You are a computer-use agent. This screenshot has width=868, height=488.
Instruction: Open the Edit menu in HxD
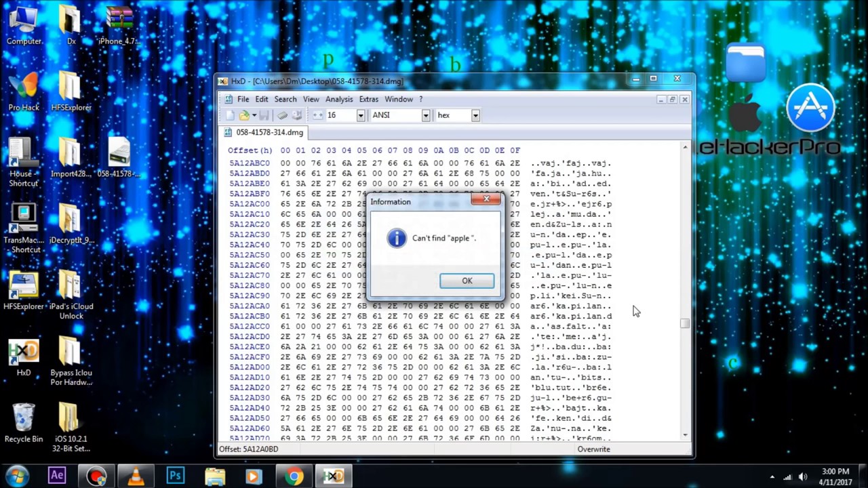pyautogui.click(x=261, y=99)
